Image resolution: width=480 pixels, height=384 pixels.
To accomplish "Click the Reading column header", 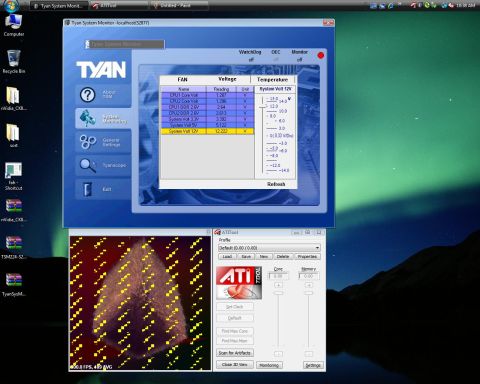I will coord(221,89).
